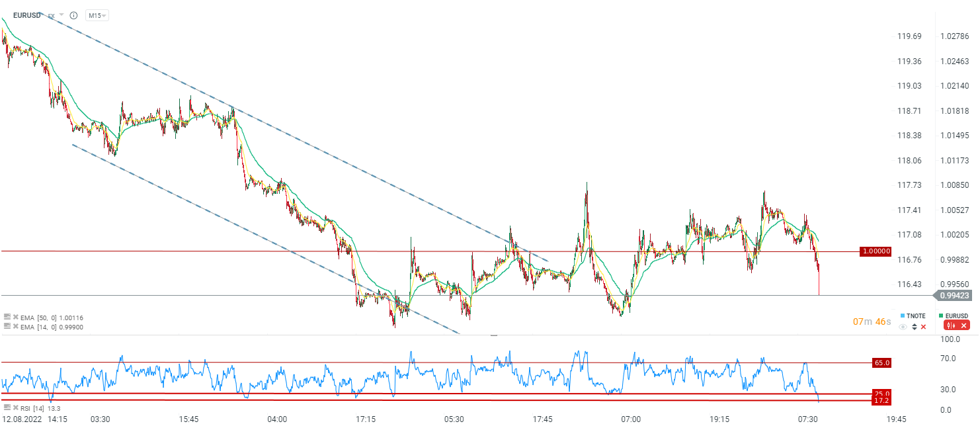Viewport: 980px width, 430px height.
Task: Select the RSI 17.2 level label
Action: click(x=882, y=401)
